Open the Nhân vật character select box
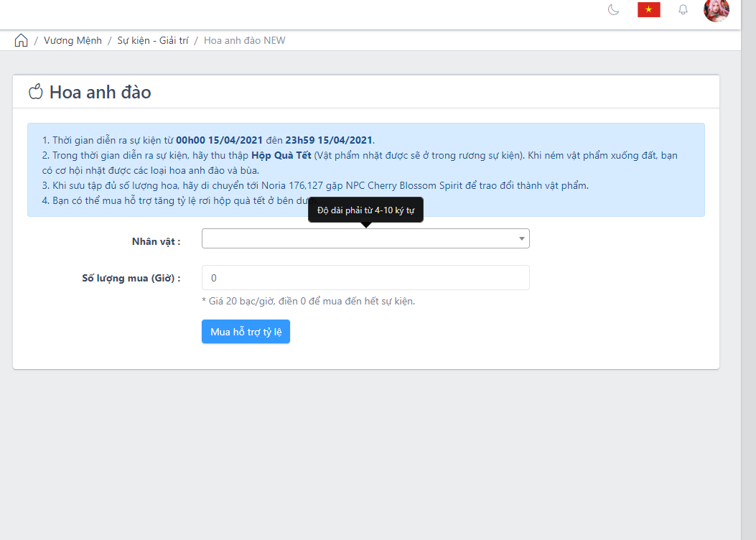The image size is (756, 540). (x=359, y=238)
